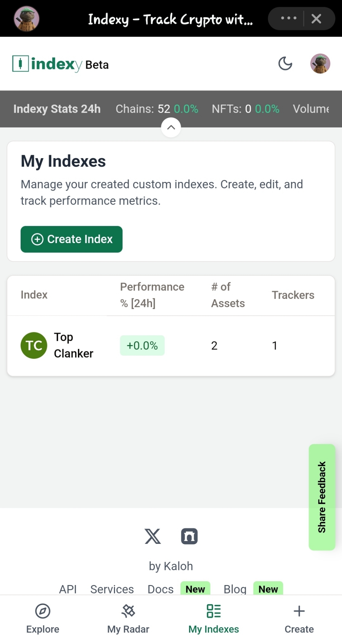Sort by the Trackers column header
Viewport: 342px width, 644px height.
(293, 295)
